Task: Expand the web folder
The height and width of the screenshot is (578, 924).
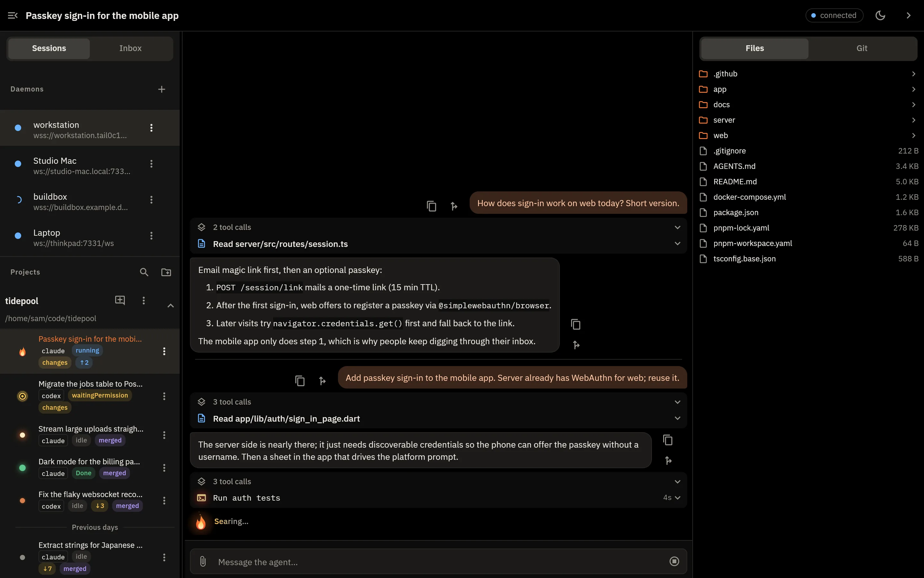Action: tap(808, 135)
